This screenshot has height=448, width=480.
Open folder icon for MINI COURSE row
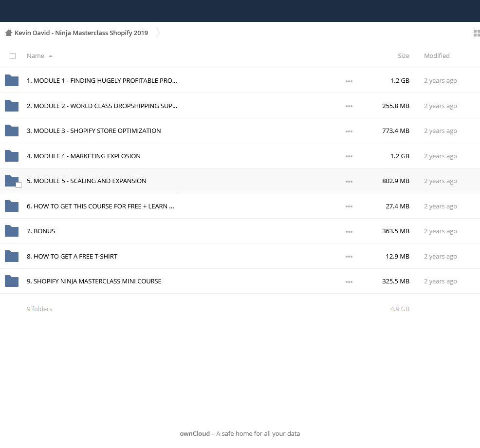pos(12,281)
